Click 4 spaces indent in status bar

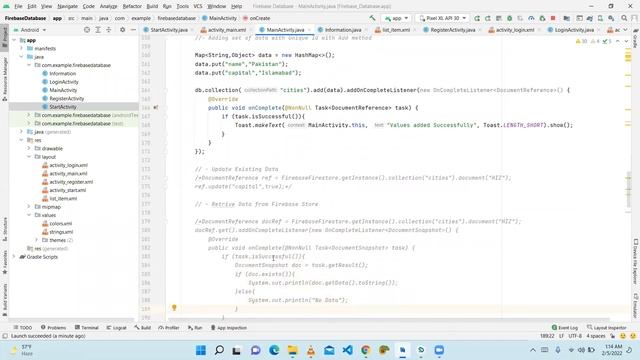pos(596,336)
